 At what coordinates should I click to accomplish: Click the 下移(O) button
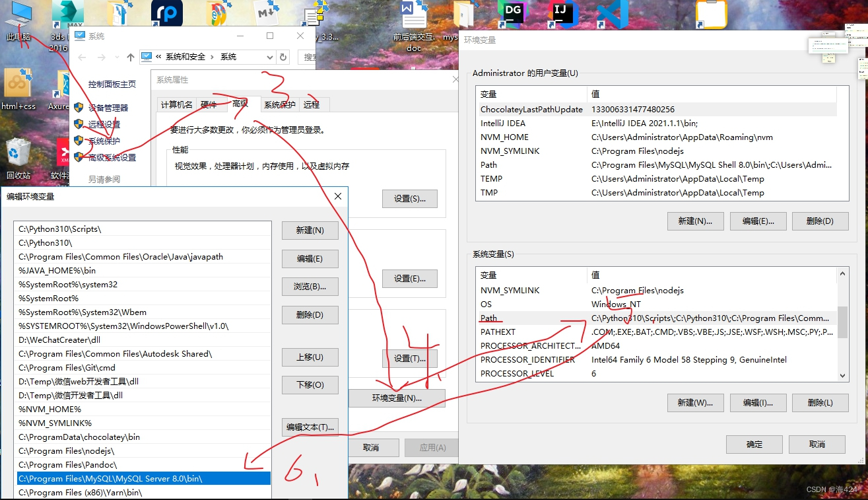[x=310, y=384]
